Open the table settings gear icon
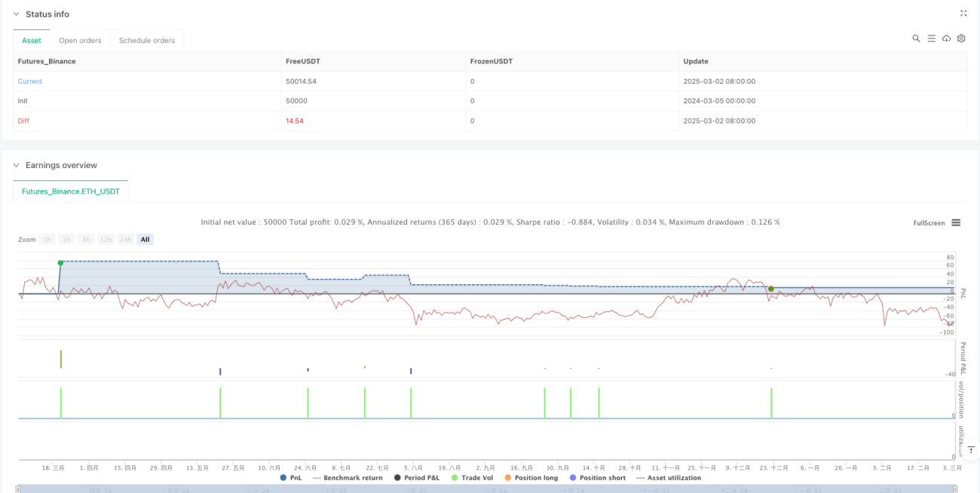The width and height of the screenshot is (980, 493). tap(961, 38)
